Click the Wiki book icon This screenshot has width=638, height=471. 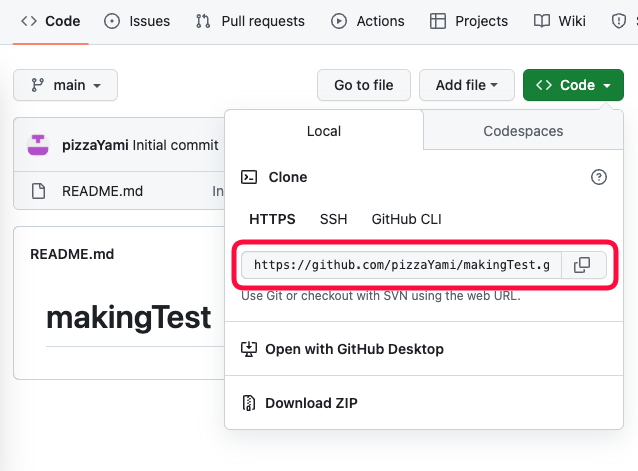pyautogui.click(x=542, y=21)
